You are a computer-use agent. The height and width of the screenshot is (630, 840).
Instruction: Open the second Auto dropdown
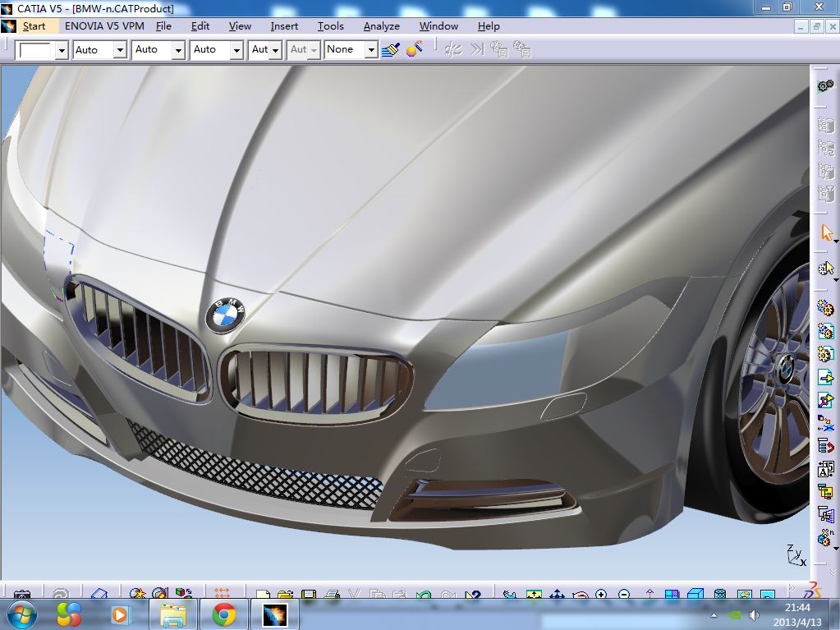(x=178, y=50)
